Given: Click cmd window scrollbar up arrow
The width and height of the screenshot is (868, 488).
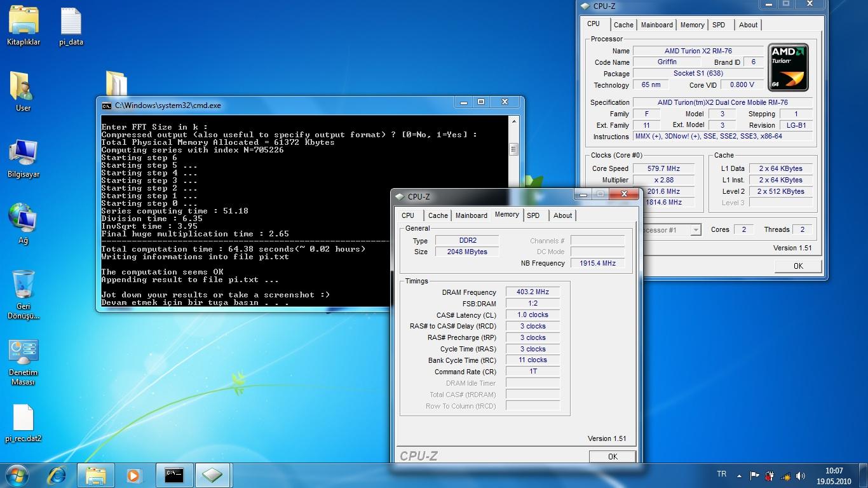Looking at the screenshot, I should [513, 121].
